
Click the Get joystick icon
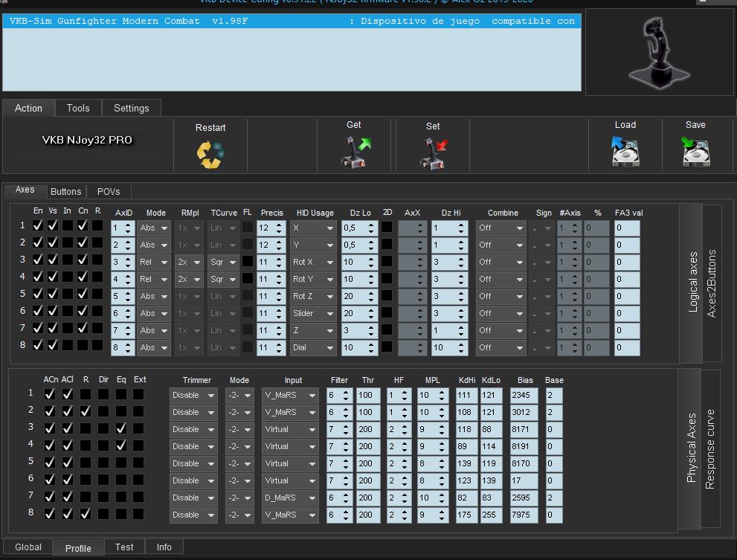[x=355, y=152]
